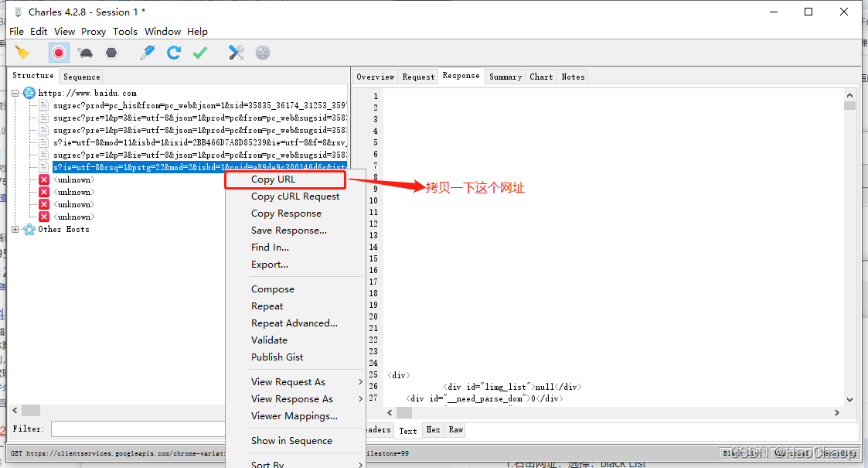Switch to the Sequence tab
Viewport: 868px width, 468px height.
pos(81,77)
